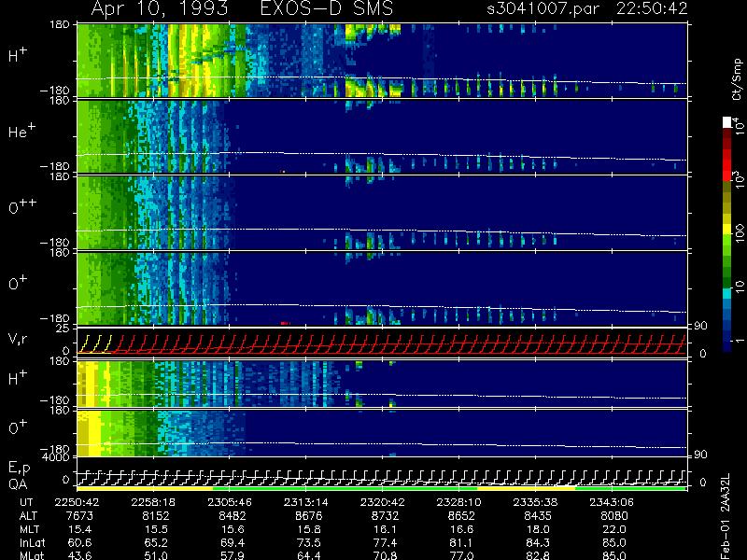This screenshot has height=560, width=747.
Task: Click the 'InLat' row header
Action: [32, 542]
